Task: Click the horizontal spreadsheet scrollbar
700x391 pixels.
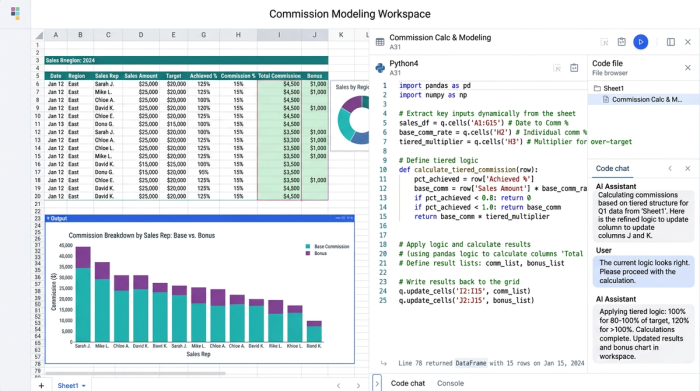Action: [x=135, y=373]
